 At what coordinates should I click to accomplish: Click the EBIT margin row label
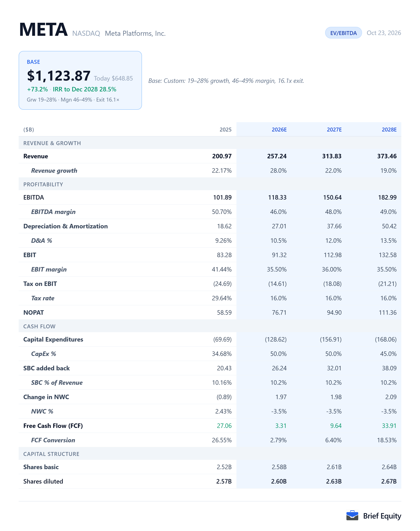[49, 269]
